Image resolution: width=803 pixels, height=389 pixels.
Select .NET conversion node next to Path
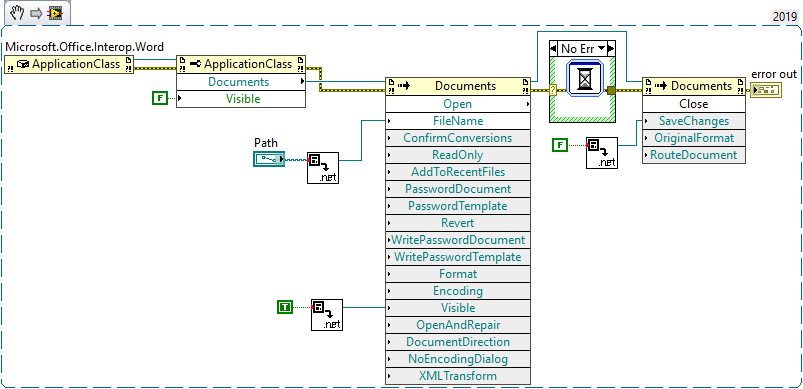coord(323,167)
